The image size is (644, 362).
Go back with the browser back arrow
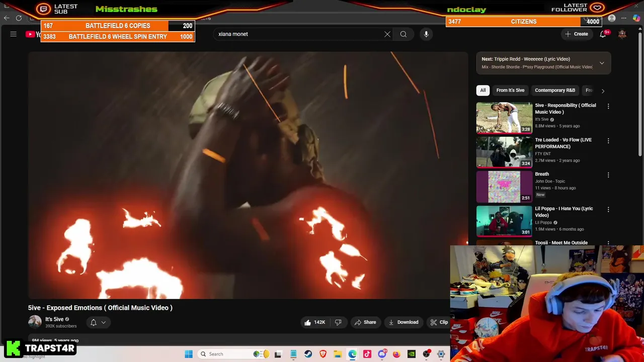pyautogui.click(x=7, y=18)
